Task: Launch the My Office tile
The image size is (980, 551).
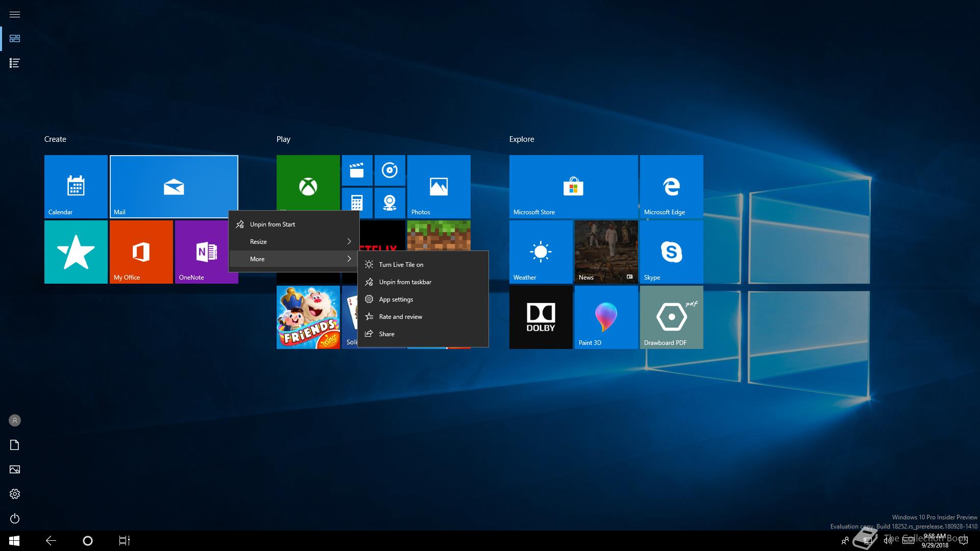Action: [141, 252]
